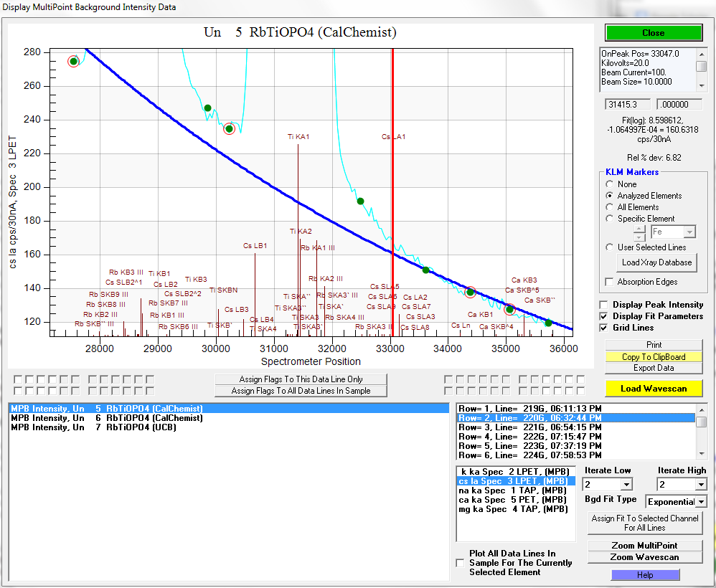This screenshot has height=588, width=716.
Task: Select All Elements KLM markers option
Action: tap(611, 207)
